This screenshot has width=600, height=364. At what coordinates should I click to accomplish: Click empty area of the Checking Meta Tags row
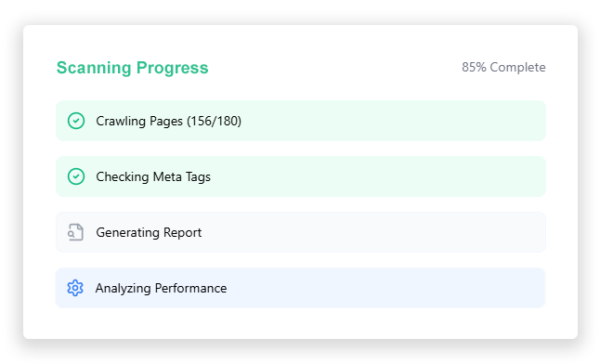coord(383,176)
